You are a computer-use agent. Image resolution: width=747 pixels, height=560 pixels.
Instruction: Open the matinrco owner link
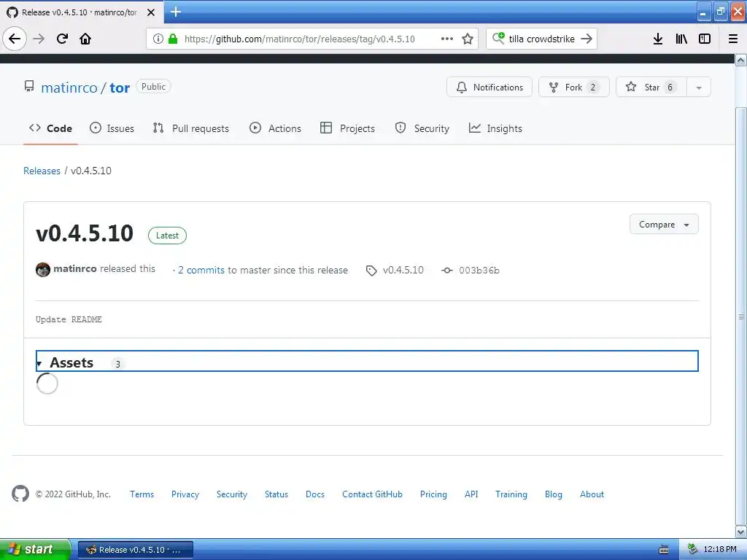pos(69,87)
